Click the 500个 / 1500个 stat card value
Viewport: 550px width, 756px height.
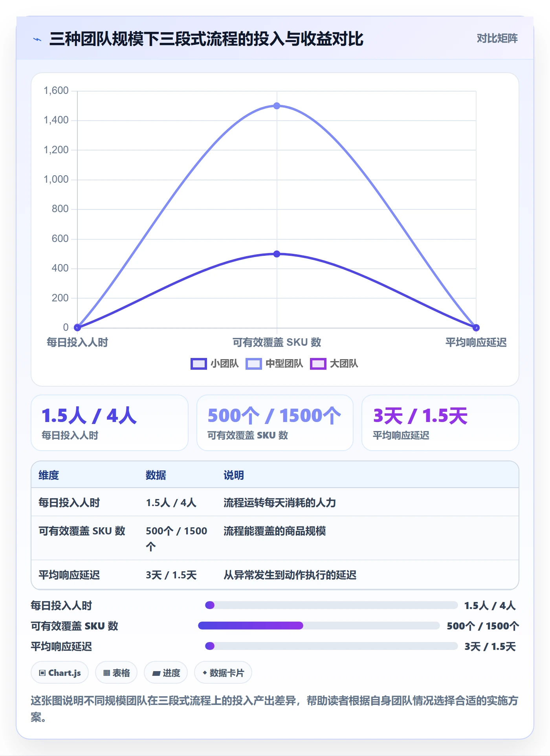pos(274,416)
